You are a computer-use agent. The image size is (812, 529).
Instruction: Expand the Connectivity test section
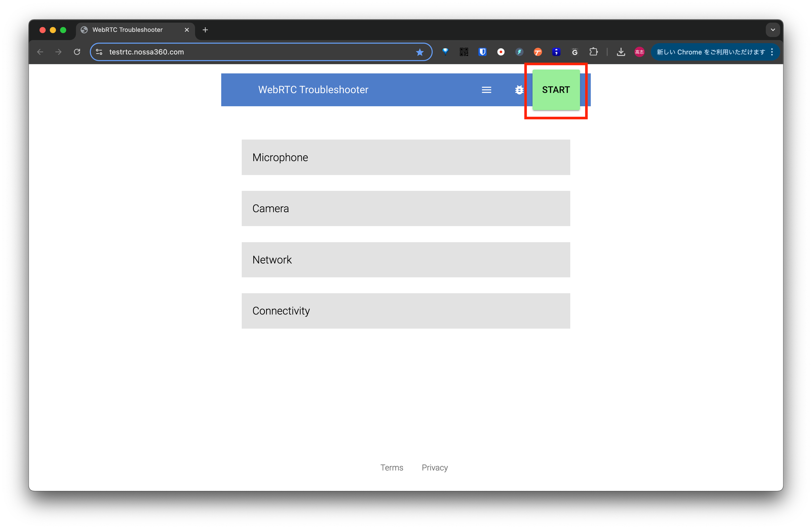(406, 311)
